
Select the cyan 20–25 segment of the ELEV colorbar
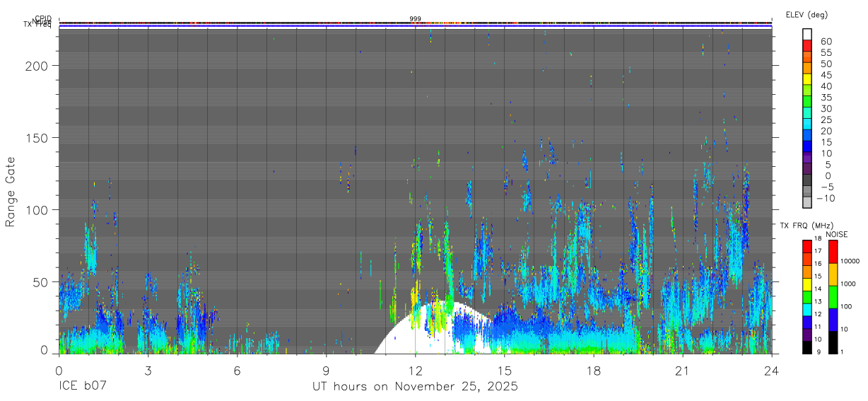pyautogui.click(x=808, y=124)
